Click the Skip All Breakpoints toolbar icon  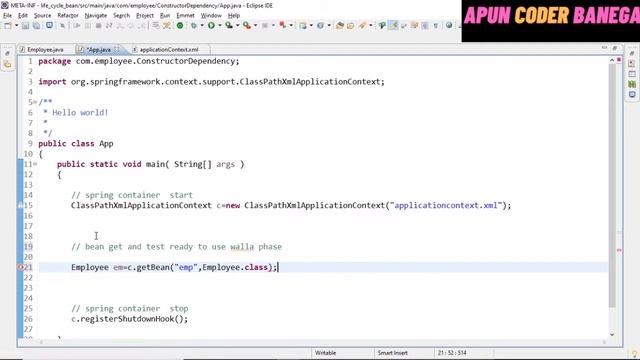click(62, 25)
